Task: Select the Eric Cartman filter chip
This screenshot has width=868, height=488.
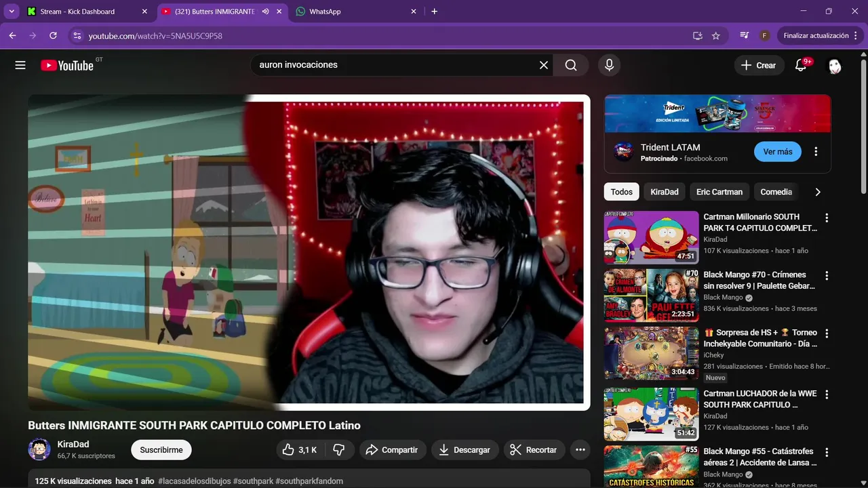Action: 719,192
